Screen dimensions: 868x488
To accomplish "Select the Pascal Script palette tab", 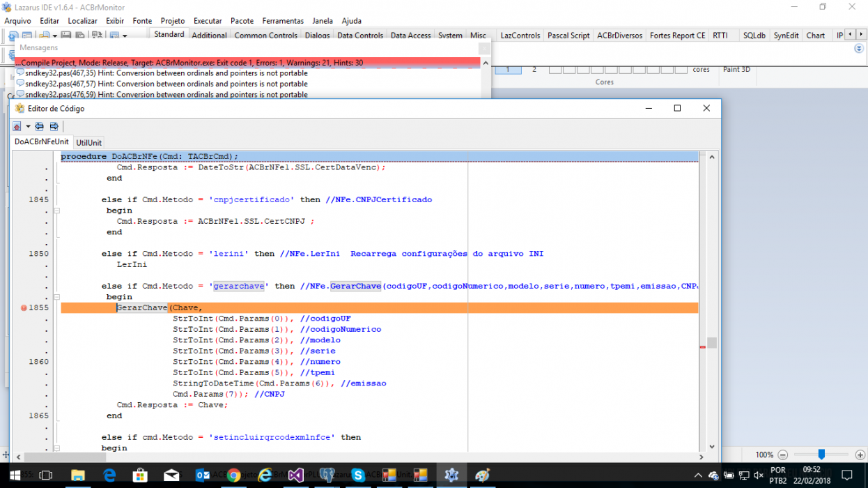I will coord(568,36).
